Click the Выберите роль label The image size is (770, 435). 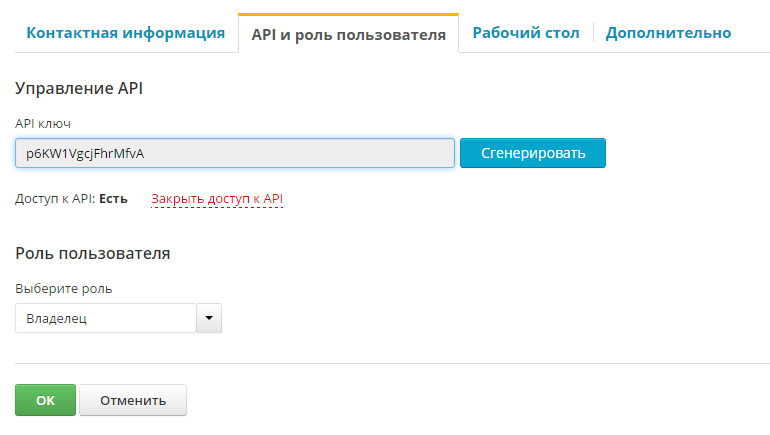coord(64,289)
